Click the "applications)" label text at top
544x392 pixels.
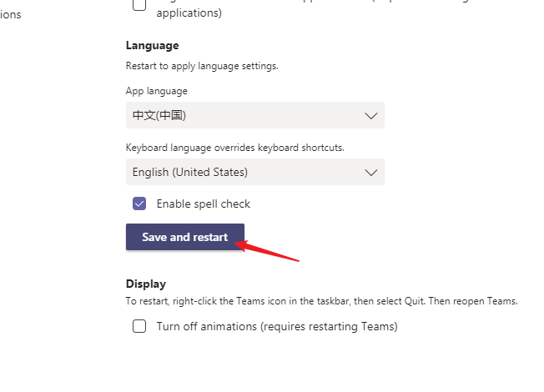[x=189, y=13]
